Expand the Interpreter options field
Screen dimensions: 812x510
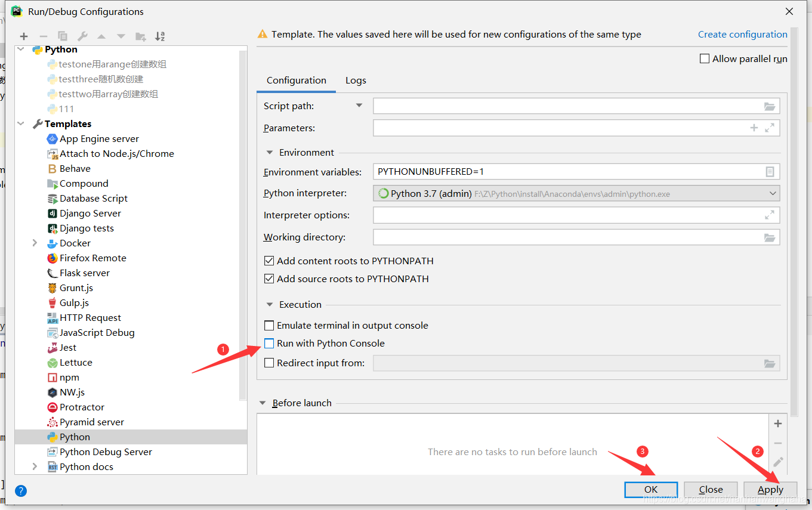coord(770,215)
